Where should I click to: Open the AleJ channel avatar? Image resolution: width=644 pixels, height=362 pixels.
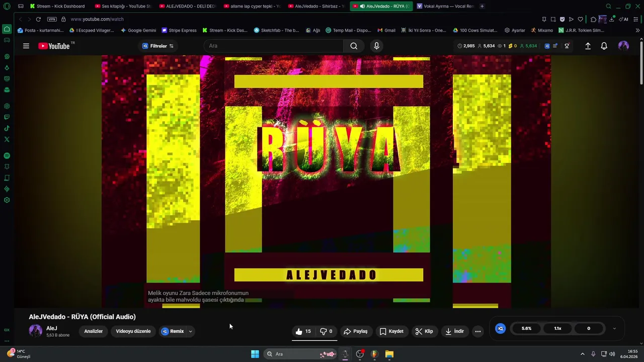click(36, 331)
